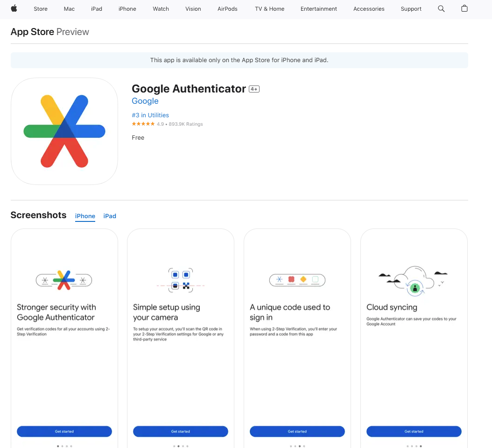Image resolution: width=492 pixels, height=448 pixels.
Task: Open the shopping bag icon
Action: [x=464, y=8]
